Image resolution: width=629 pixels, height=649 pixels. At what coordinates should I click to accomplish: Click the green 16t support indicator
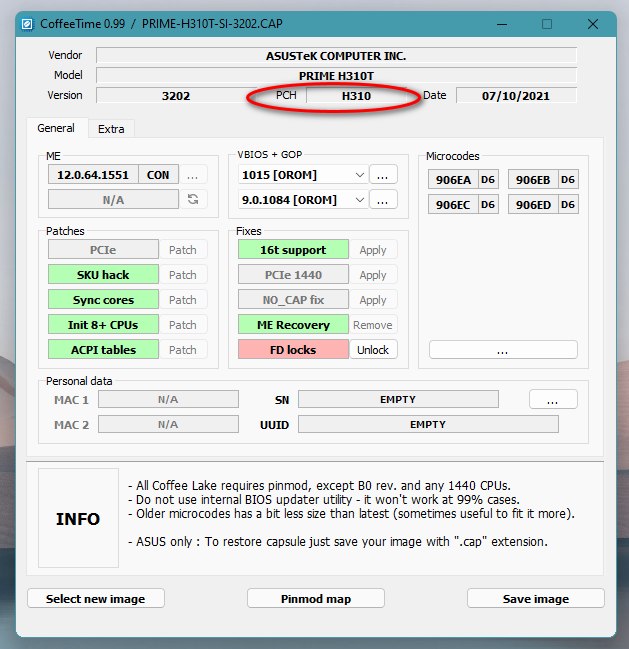coord(293,250)
